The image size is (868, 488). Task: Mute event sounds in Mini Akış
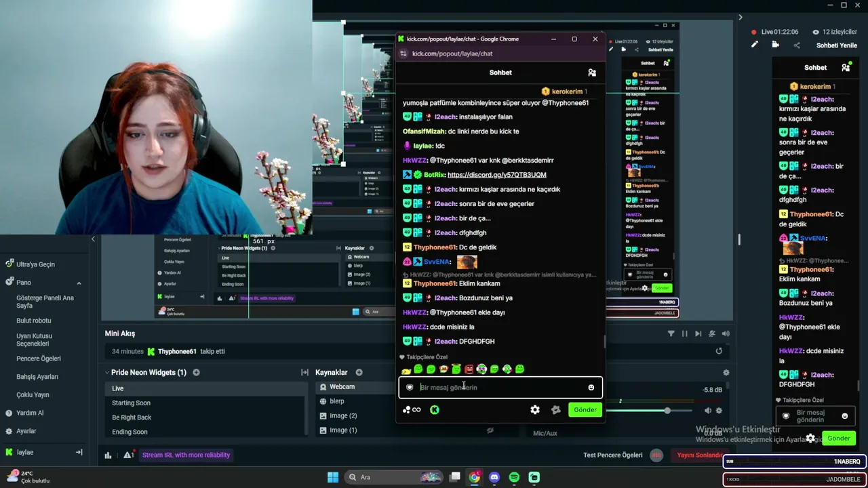[x=726, y=333]
